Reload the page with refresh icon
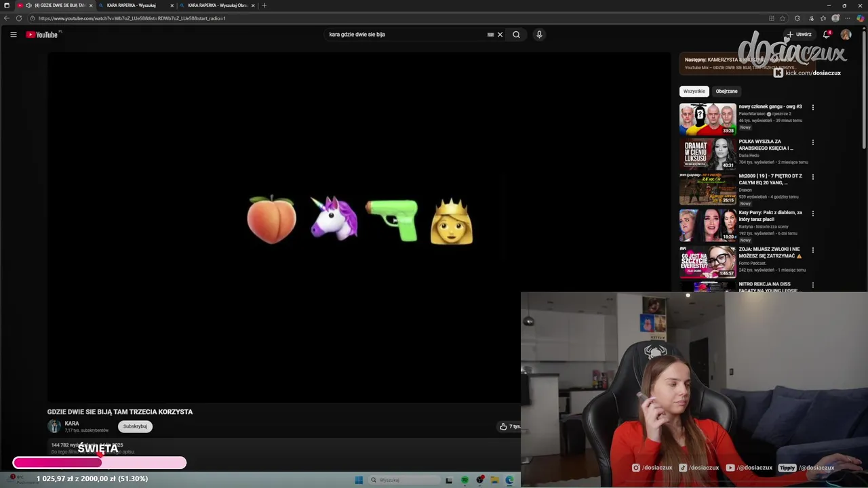Image resolution: width=868 pixels, height=488 pixels. coord(19,18)
